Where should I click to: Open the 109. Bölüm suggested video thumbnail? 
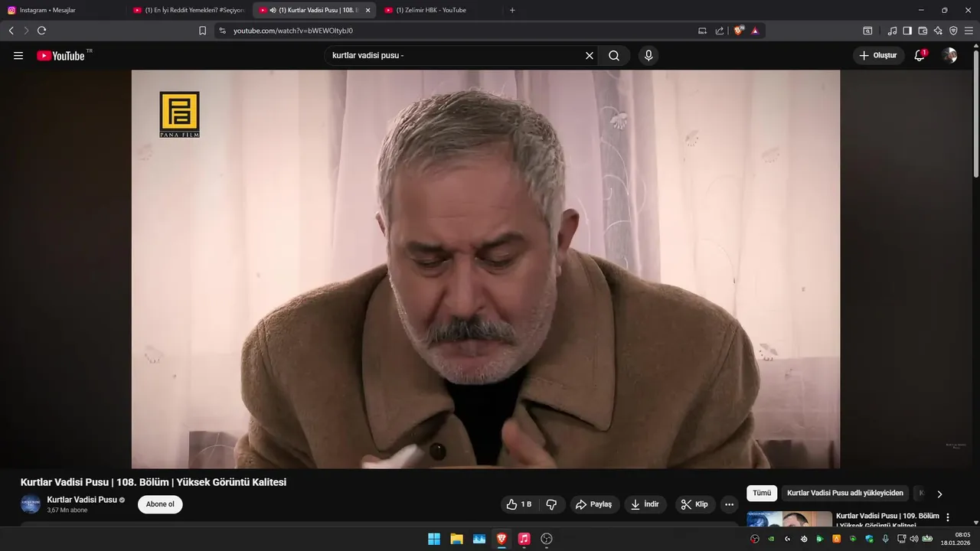coord(789,519)
